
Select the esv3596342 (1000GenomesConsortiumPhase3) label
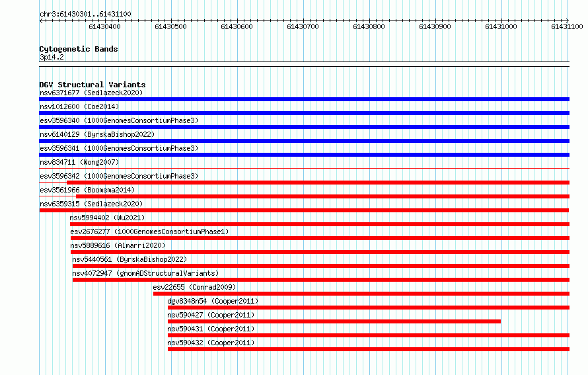click(x=119, y=176)
